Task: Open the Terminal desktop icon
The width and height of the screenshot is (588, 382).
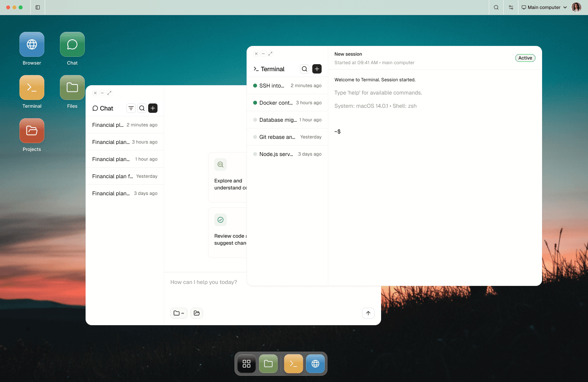Action: [32, 88]
